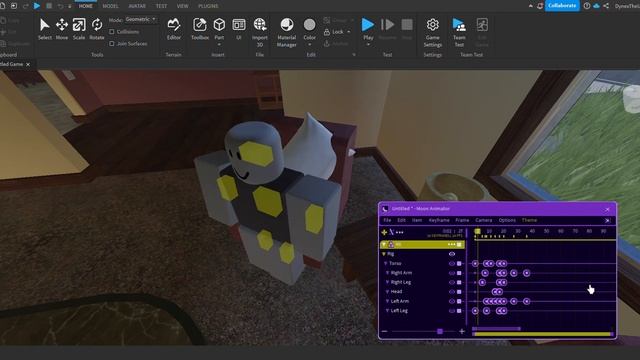Open the UI editor button
Viewport: 640px width, 360px height.
239,29
